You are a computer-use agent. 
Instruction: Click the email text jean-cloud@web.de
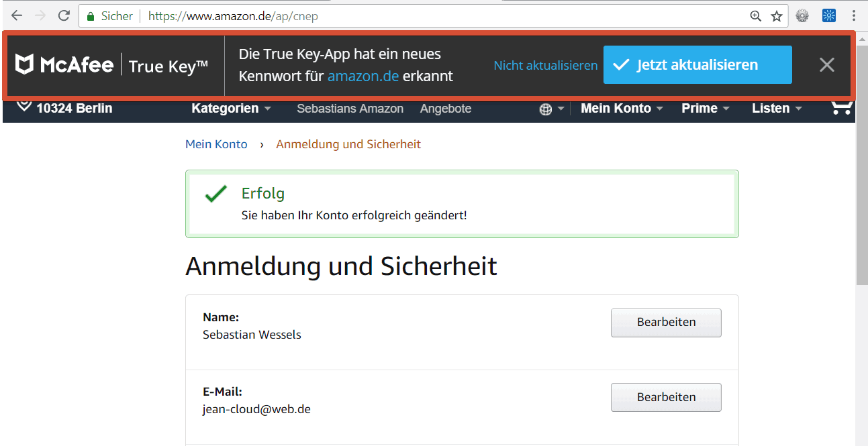coord(256,409)
